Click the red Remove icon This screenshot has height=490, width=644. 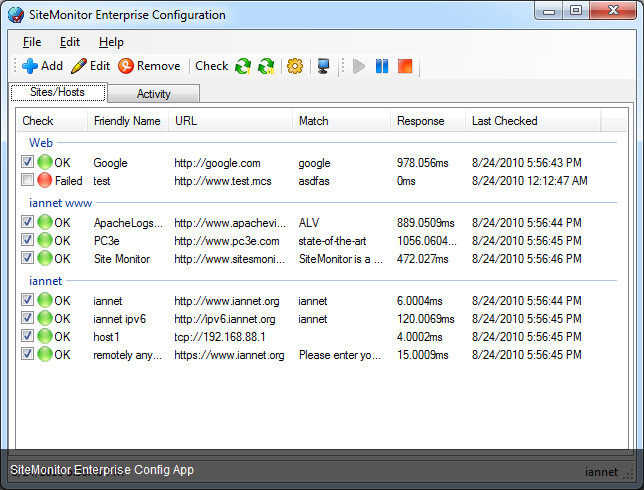pos(125,66)
